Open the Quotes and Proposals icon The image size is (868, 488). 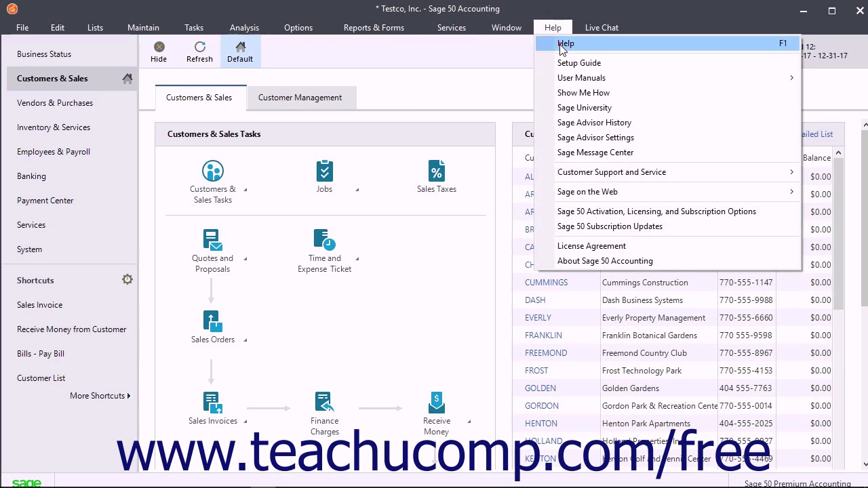coord(212,241)
